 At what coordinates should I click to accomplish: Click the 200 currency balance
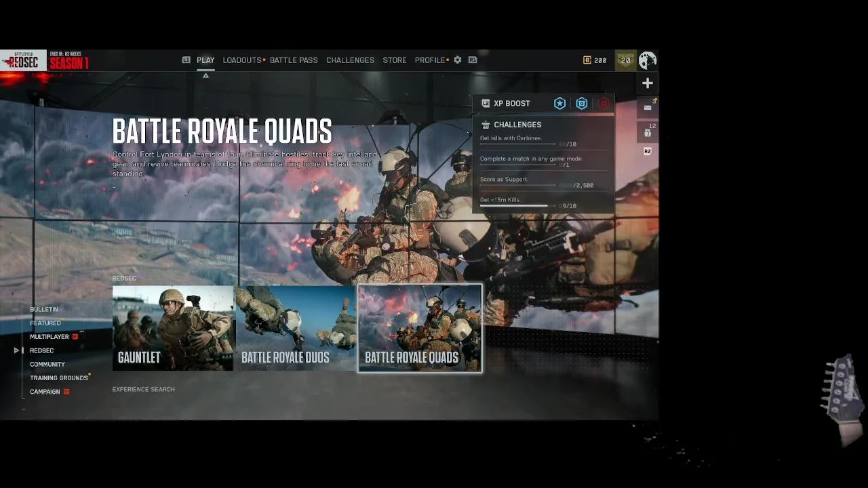tap(600, 60)
